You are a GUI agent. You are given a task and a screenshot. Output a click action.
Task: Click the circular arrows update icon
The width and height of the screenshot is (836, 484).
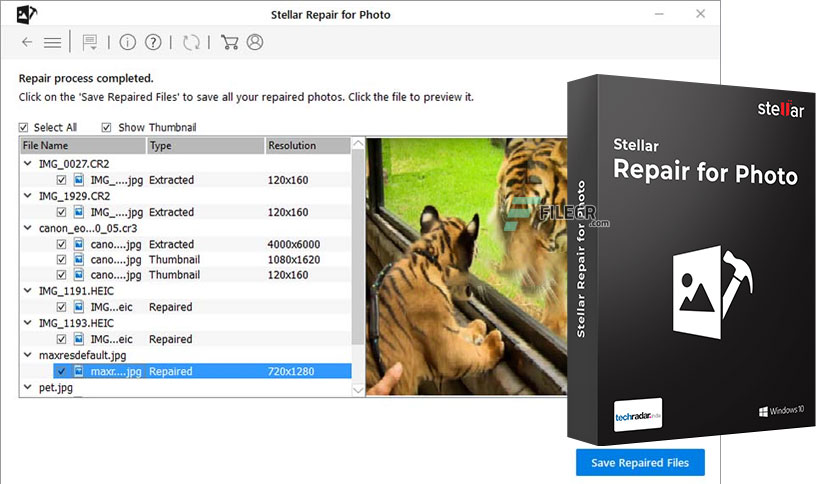pos(191,42)
